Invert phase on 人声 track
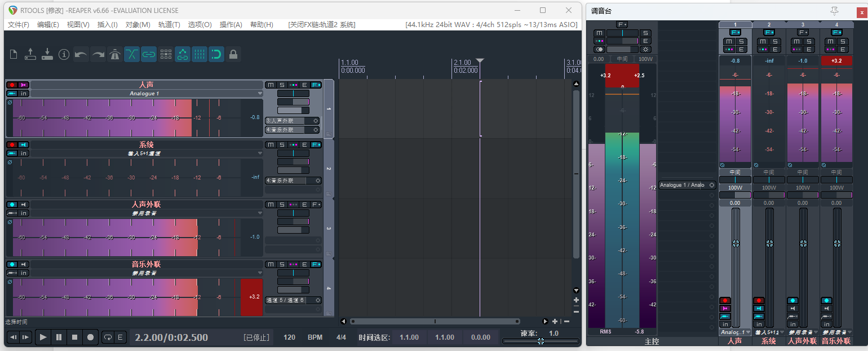 [x=10, y=103]
